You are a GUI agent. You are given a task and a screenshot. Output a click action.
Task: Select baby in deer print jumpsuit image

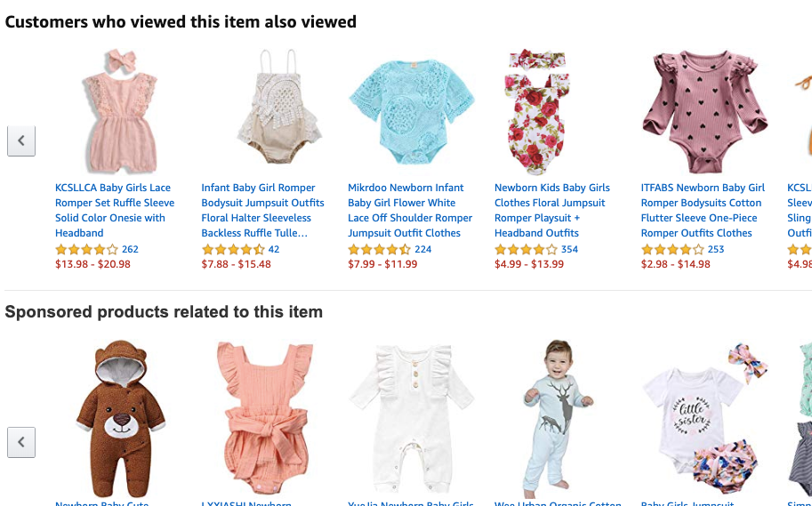(x=558, y=419)
